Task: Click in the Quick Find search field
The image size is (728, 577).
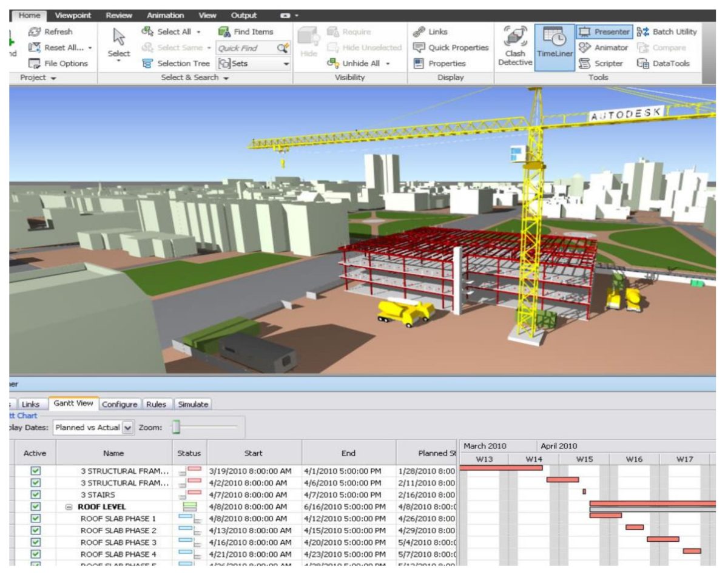Action: 246,48
